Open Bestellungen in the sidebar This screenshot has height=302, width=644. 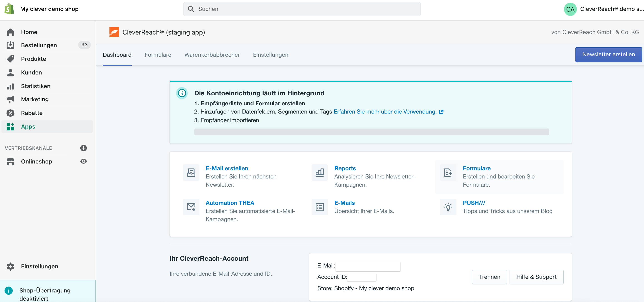(x=47, y=45)
